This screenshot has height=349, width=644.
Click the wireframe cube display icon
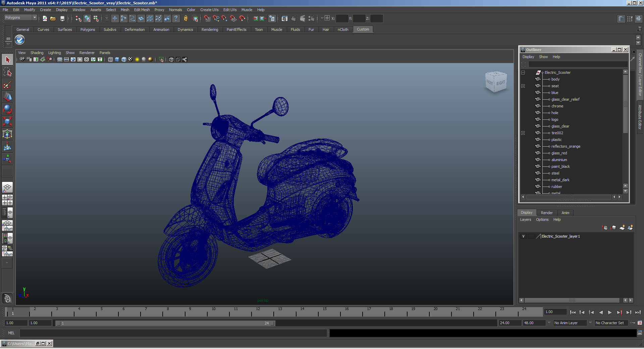pyautogui.click(x=110, y=59)
